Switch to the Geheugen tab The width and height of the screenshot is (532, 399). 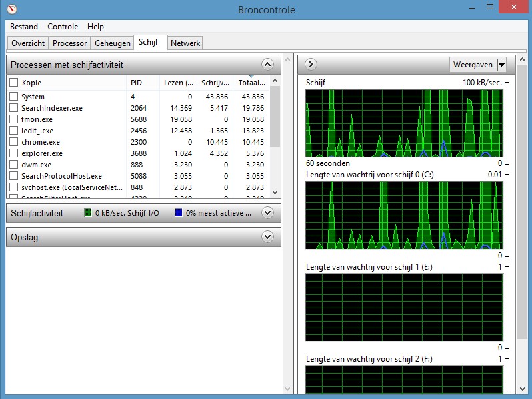tap(112, 43)
